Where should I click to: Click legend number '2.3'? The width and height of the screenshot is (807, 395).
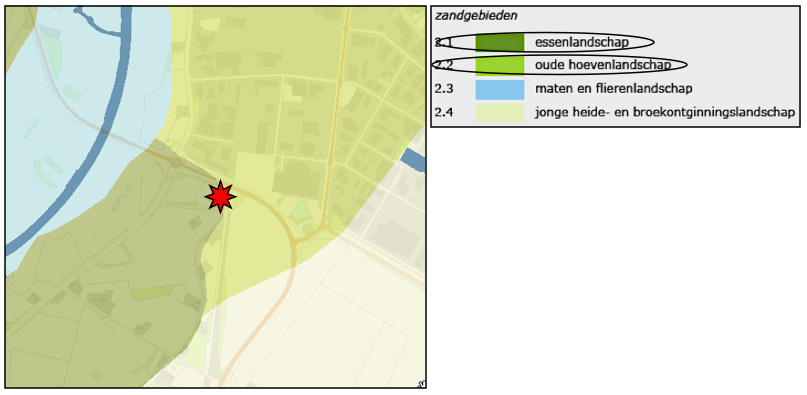(444, 89)
